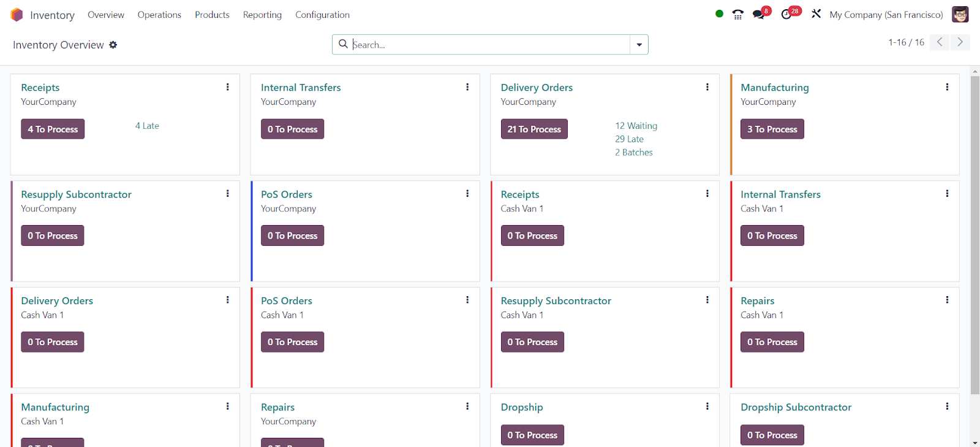Open the three-dot menu on the Manufacturing YourCompany card
Image resolution: width=980 pixels, height=447 pixels.
(x=947, y=87)
